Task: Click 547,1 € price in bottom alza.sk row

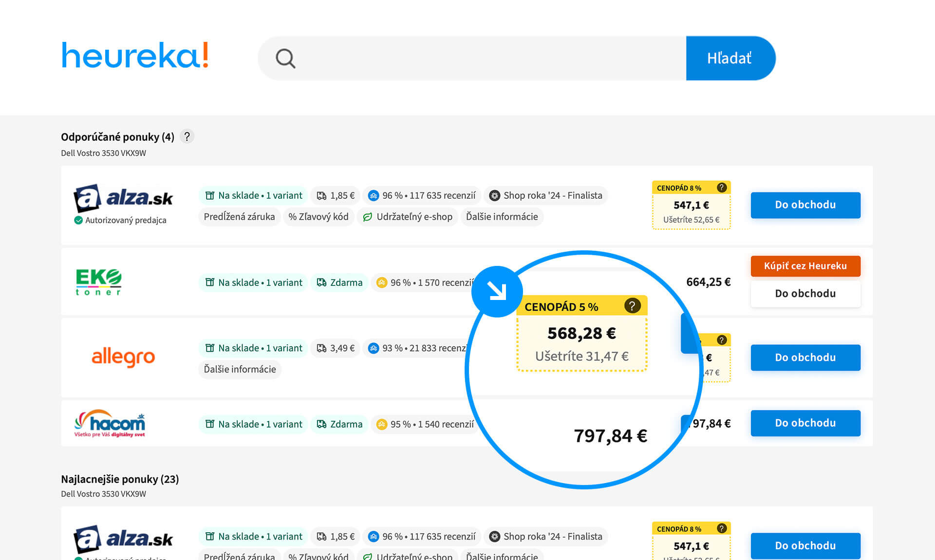Action: coord(691,546)
